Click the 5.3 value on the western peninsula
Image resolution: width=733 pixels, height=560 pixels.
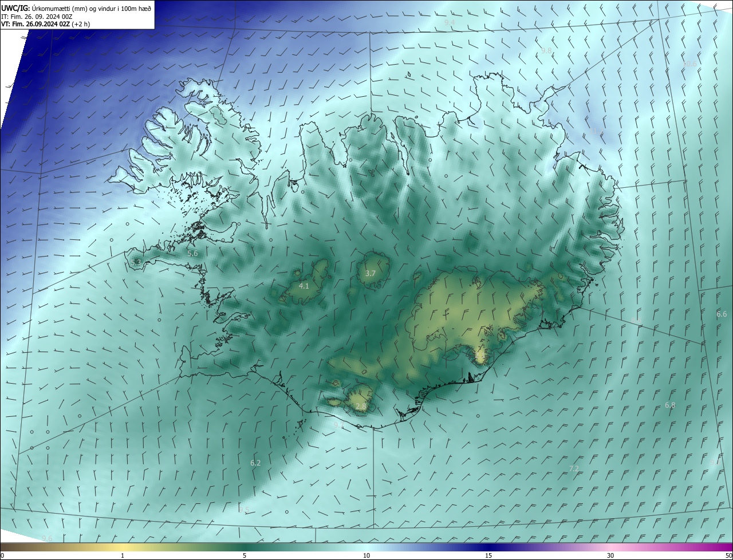[136, 262]
